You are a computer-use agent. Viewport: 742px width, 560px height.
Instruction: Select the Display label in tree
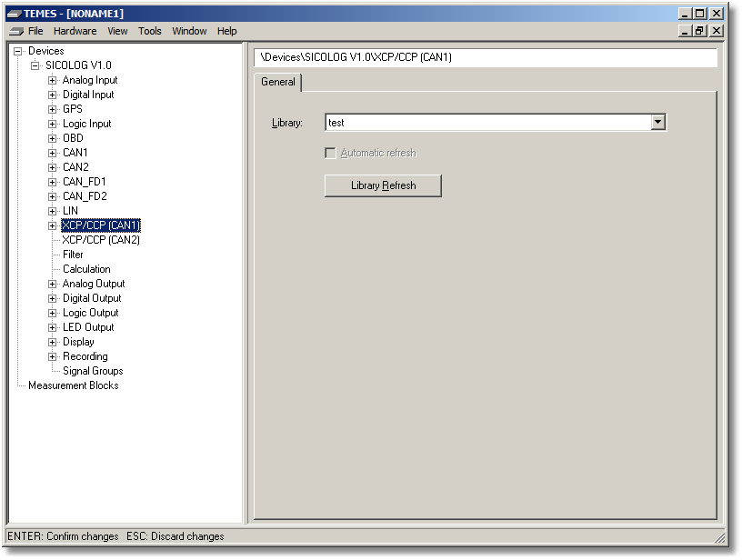[x=78, y=342]
